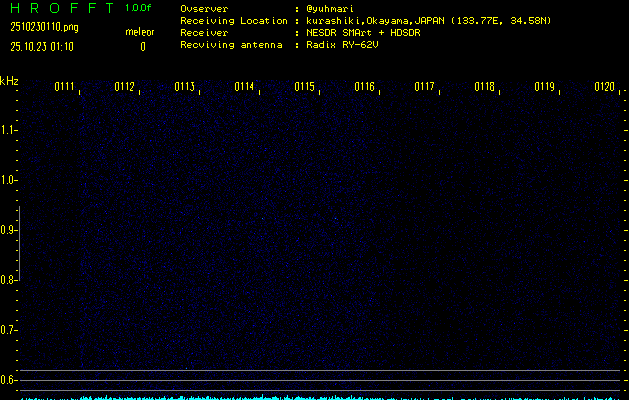Image resolution: width=629 pixels, height=400 pixels.
Task: Click time marker 0120
Action: pos(604,87)
